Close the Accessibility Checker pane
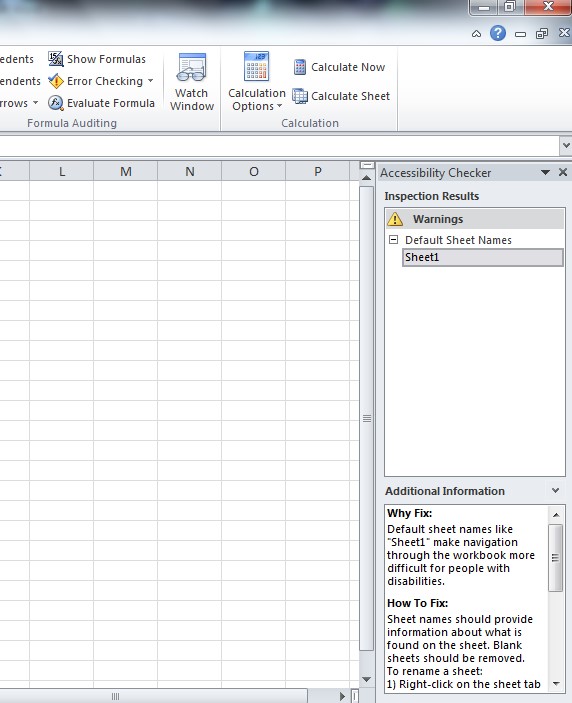Screen dimensions: 572x703 pos(563,172)
